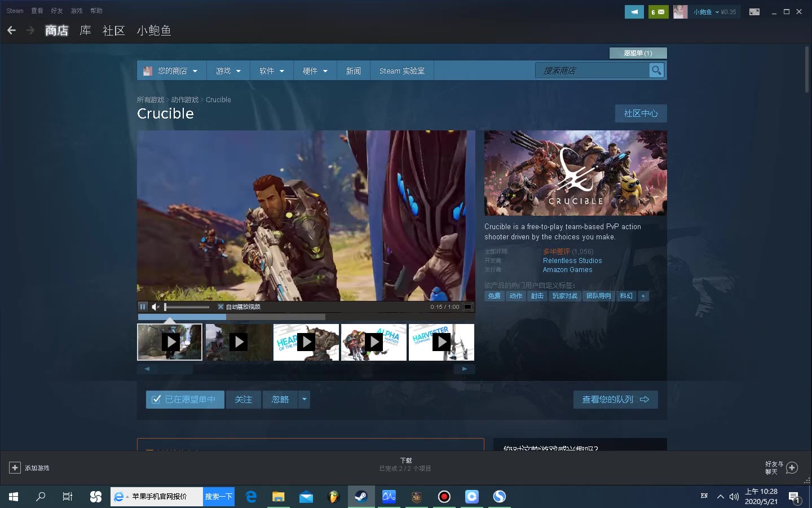Screen dimensions: 812x508
Task: Expand the 软件 dropdown menu
Action: click(272, 71)
